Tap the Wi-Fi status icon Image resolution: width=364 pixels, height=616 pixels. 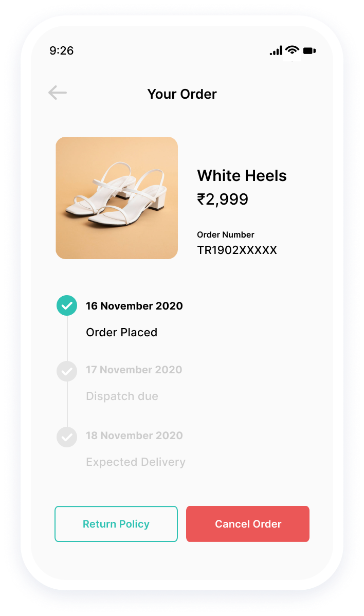292,50
